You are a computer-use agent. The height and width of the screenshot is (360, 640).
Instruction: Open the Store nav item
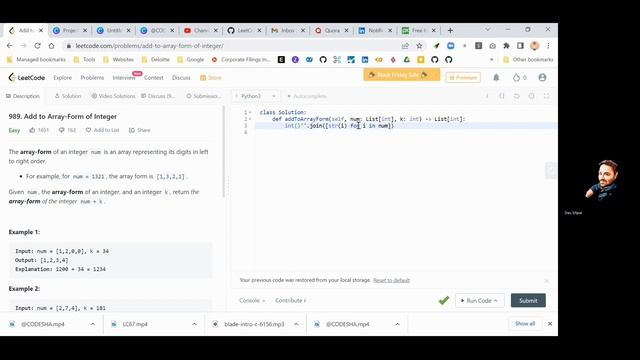pos(211,78)
